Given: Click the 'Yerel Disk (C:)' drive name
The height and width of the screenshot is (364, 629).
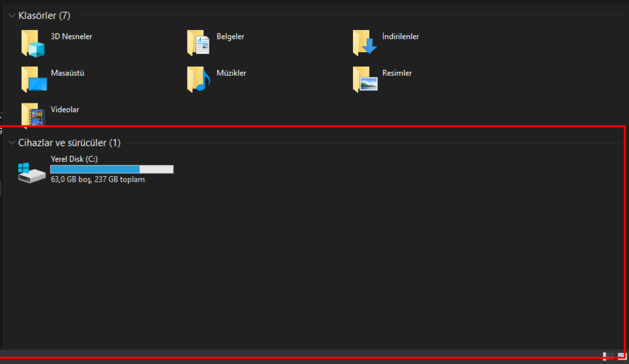Looking at the screenshot, I should [74, 159].
